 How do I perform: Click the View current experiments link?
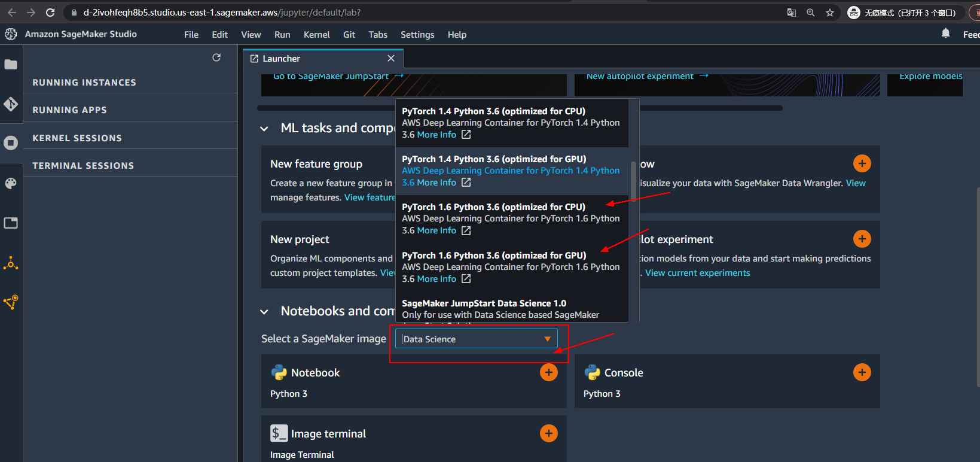pos(697,273)
